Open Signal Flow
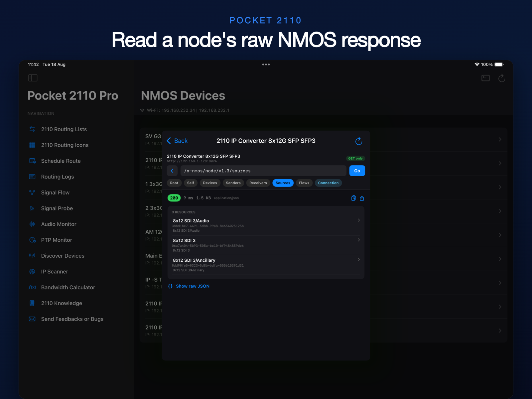The width and height of the screenshot is (532, 399). [55, 193]
